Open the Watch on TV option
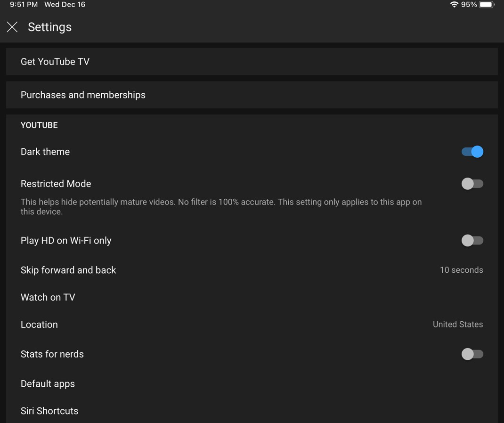504x423 pixels. point(252,297)
